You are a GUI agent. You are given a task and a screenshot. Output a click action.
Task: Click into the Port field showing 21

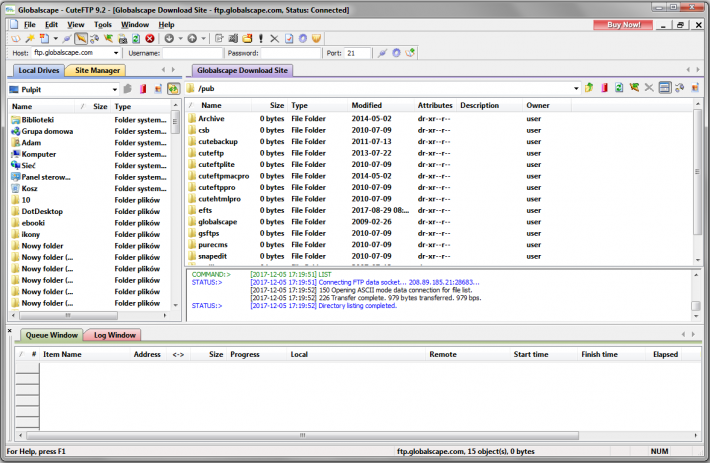357,53
